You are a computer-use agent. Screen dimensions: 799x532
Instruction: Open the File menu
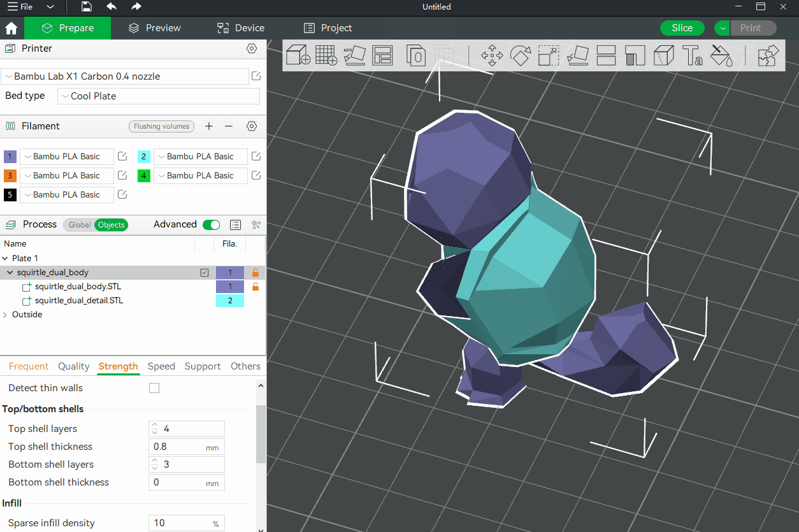20,7
